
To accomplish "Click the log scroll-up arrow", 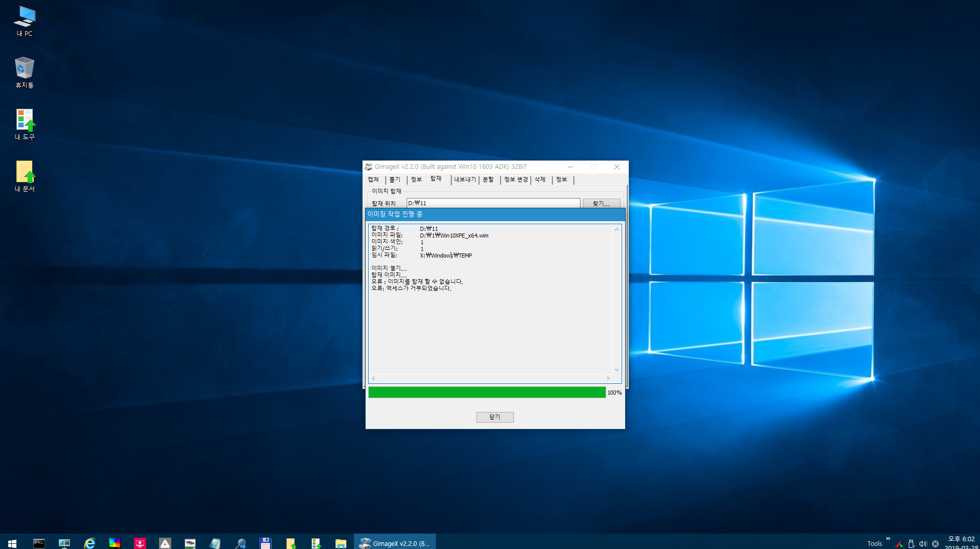I will pos(616,229).
